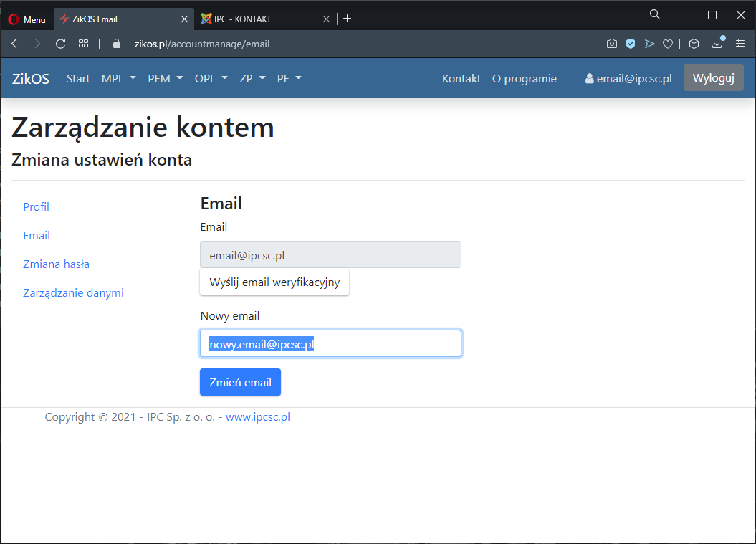The height and width of the screenshot is (544, 756).
Task: Click the browser reload icon
Action: tap(60, 44)
